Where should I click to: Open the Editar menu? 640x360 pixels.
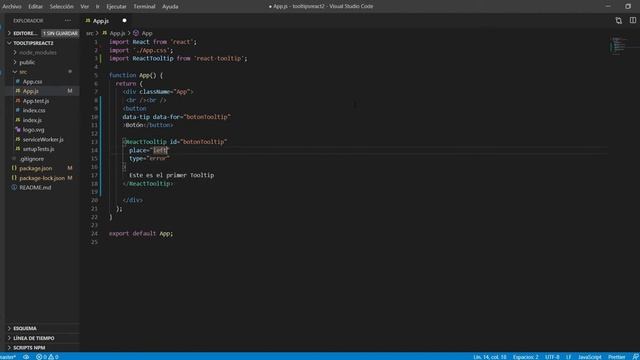35,6
